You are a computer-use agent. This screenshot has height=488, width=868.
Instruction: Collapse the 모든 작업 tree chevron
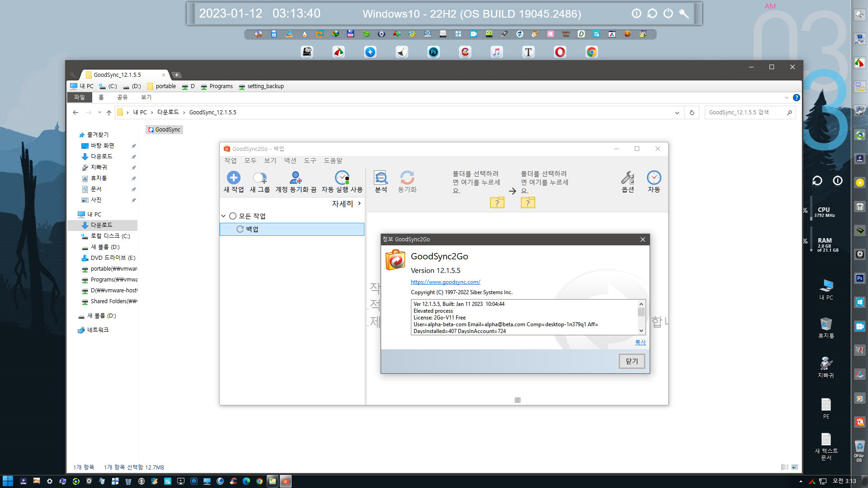tap(223, 216)
